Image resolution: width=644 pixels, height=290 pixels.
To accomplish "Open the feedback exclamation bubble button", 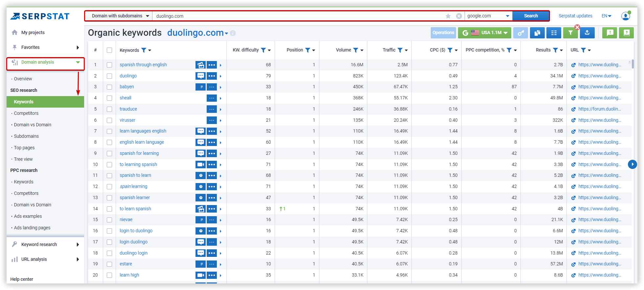I will point(610,33).
